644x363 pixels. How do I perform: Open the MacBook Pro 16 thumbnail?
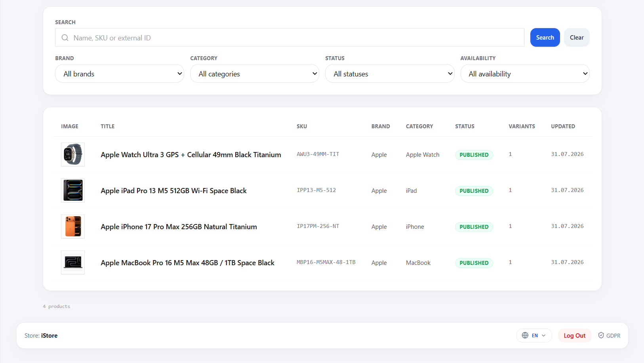(x=73, y=262)
